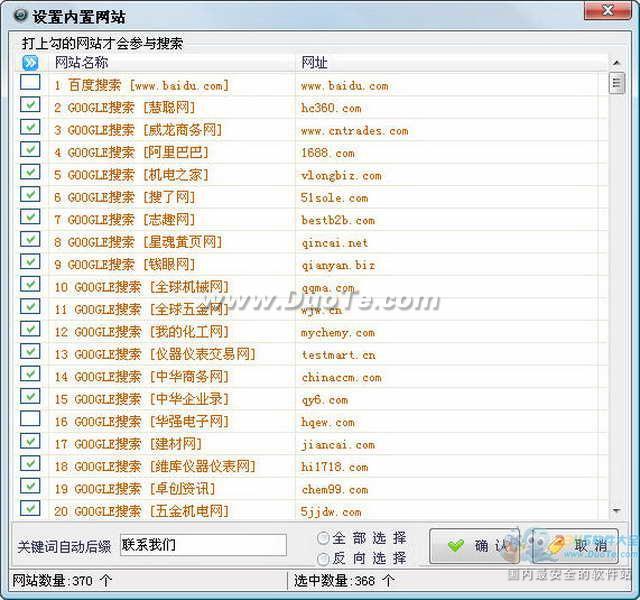Click the URL cell bestb2b.com
640x600 pixels.
[338, 220]
